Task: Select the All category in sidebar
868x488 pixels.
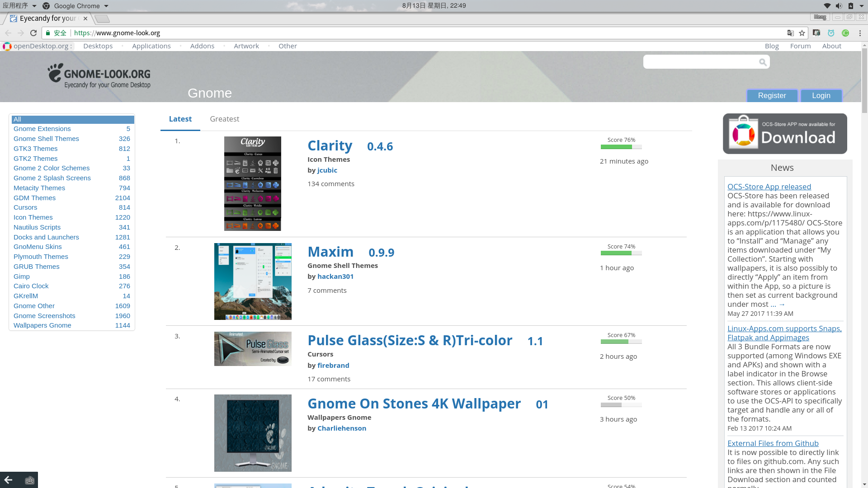Action: click(73, 119)
